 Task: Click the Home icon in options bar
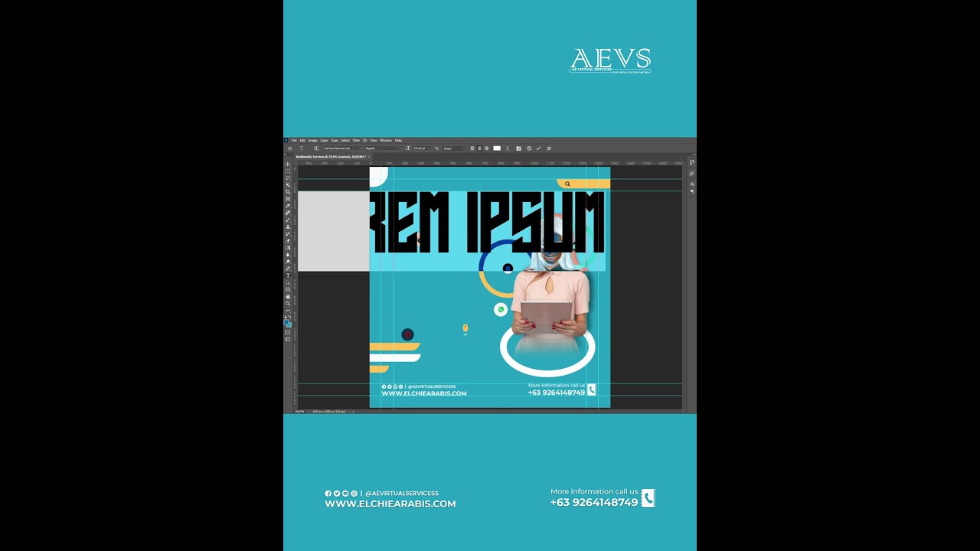click(x=290, y=148)
